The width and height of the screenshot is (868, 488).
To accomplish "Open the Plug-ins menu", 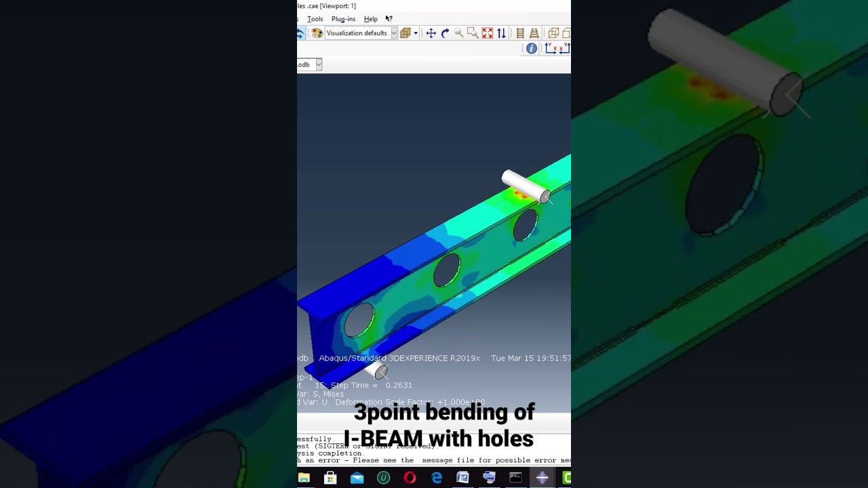I will 343,19.
